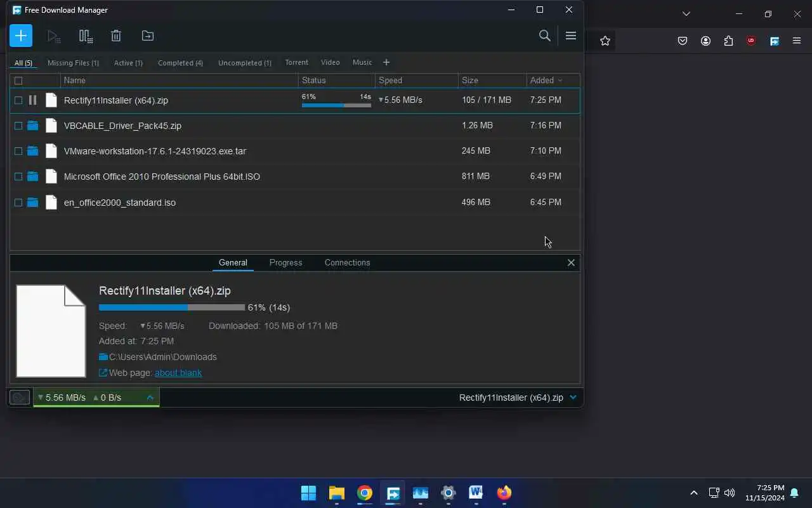Screen dimensions: 812x508
Task: Switch to the Missing Files (1) filter
Action: pyautogui.click(x=73, y=63)
